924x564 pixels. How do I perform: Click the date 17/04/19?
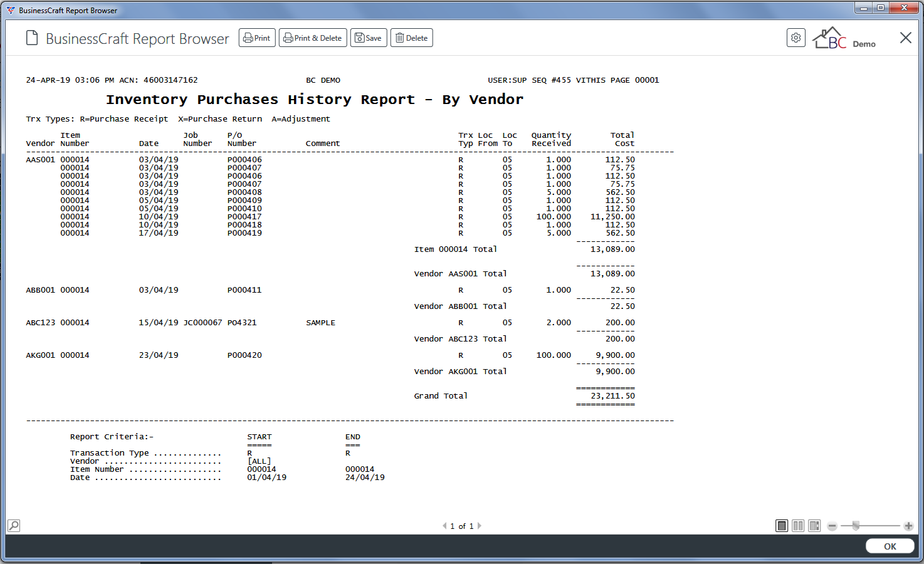pos(159,233)
